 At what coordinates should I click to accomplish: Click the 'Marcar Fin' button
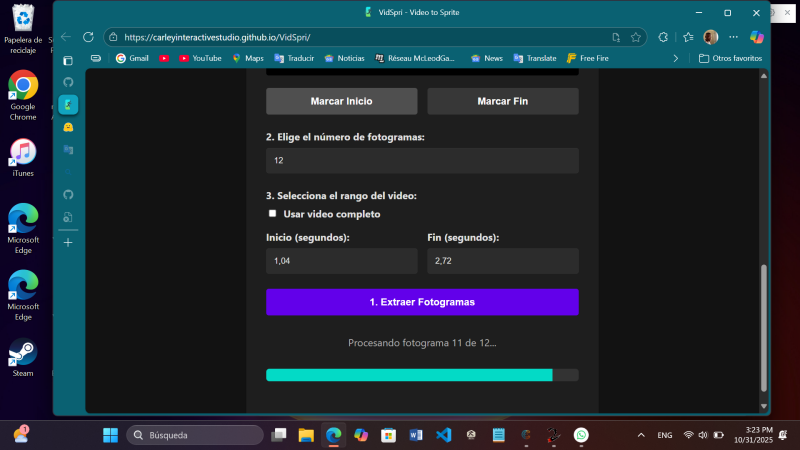tap(502, 101)
